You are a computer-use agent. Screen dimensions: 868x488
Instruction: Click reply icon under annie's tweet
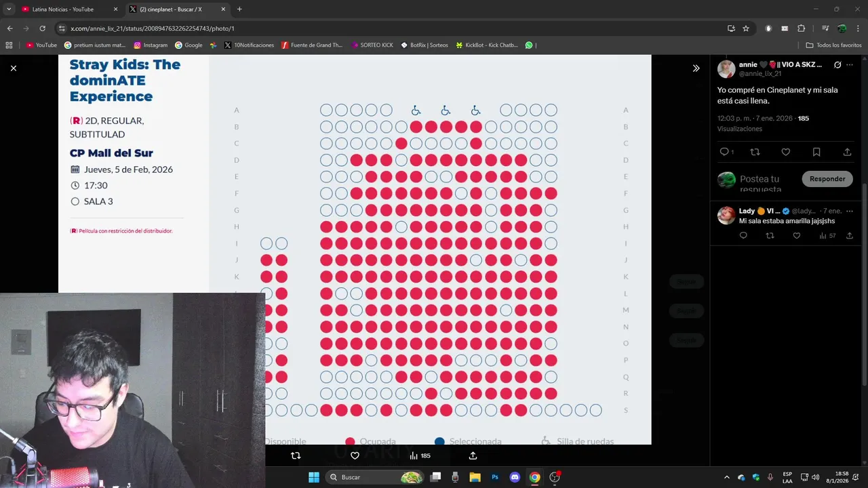click(724, 152)
